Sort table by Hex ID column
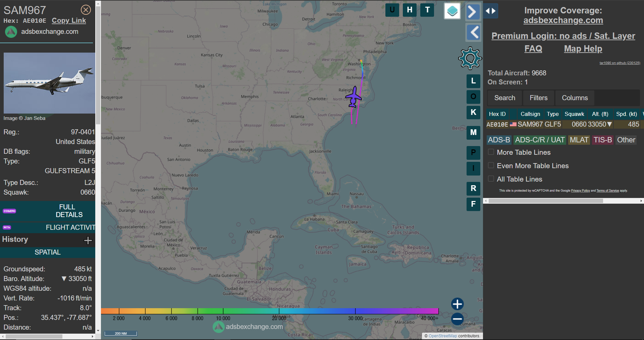This screenshot has width=644, height=340. pyautogui.click(x=497, y=114)
